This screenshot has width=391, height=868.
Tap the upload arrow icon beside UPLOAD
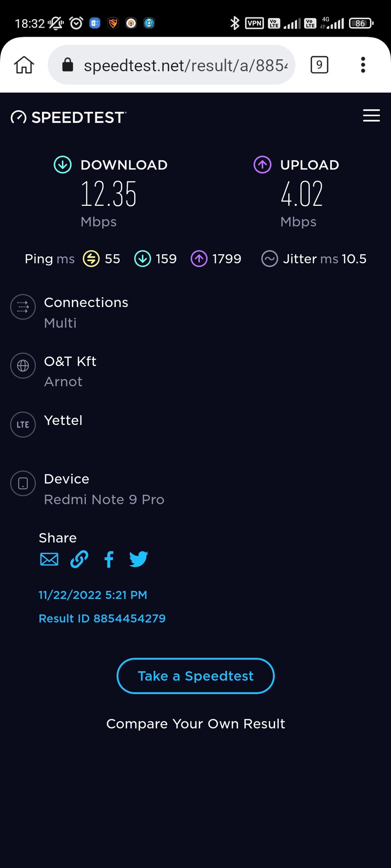pos(262,165)
